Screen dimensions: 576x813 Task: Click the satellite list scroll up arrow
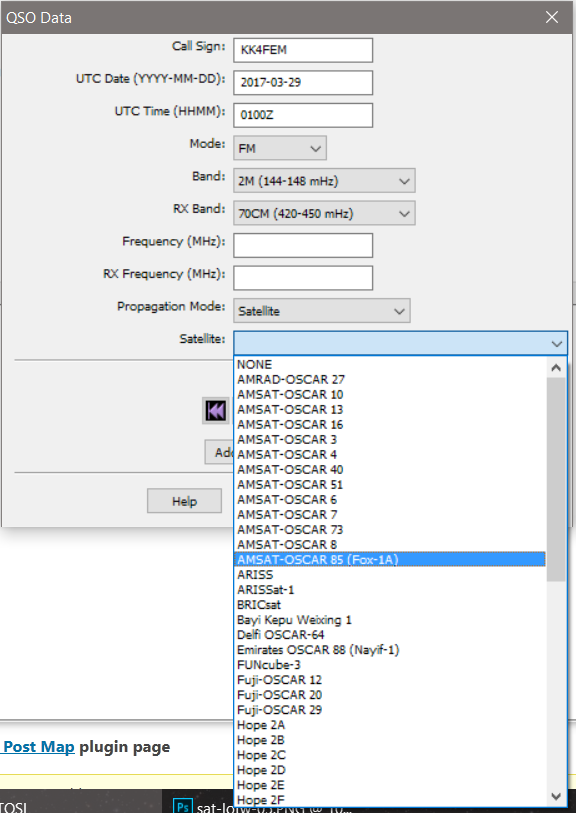pyautogui.click(x=556, y=368)
